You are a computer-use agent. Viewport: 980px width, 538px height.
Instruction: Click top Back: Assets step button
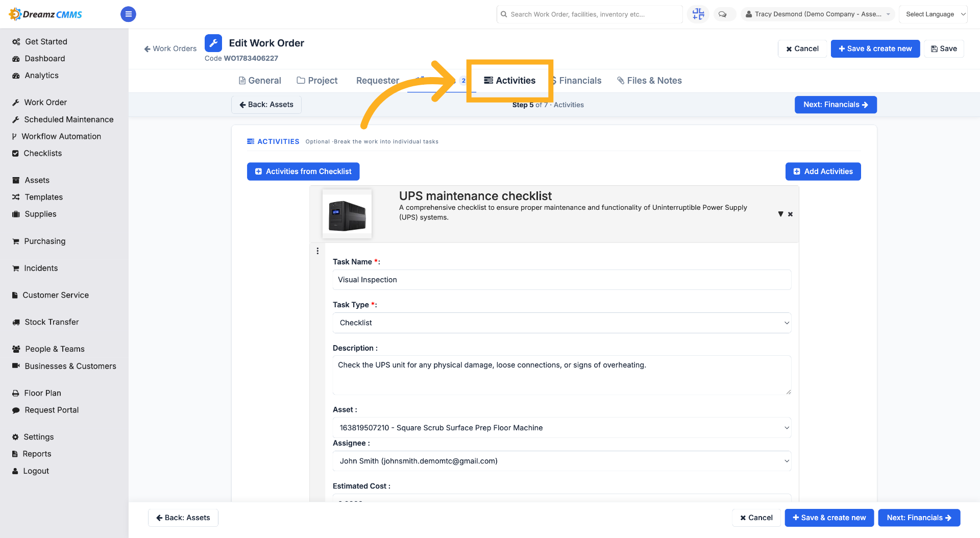[x=266, y=105]
